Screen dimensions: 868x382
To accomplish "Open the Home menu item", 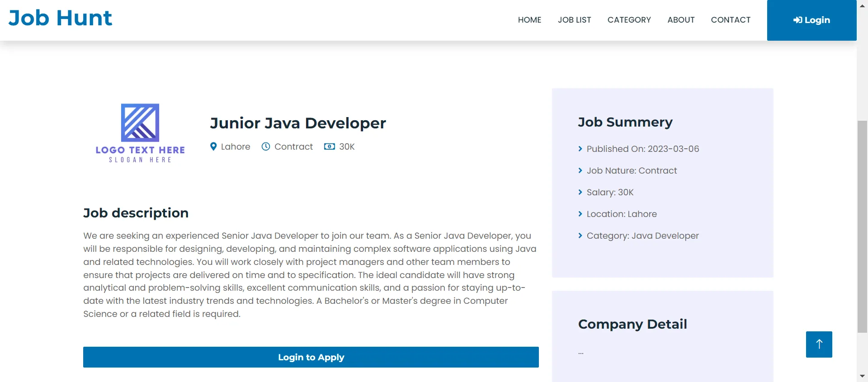I will click(529, 20).
